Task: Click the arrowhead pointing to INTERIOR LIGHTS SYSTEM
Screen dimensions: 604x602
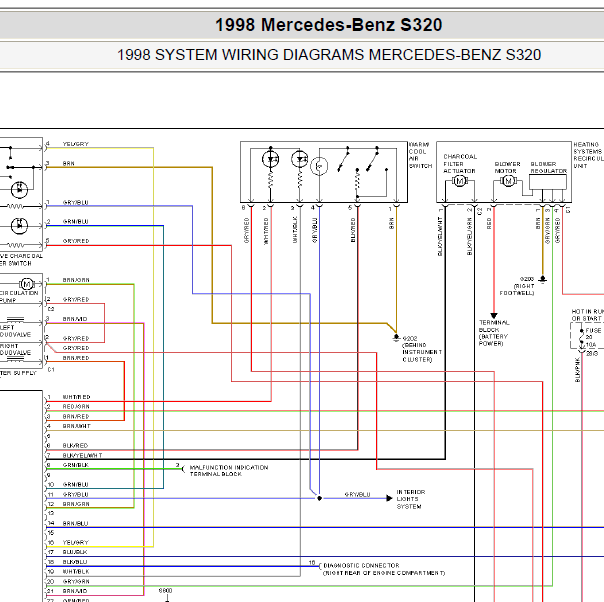Action: 389,498
